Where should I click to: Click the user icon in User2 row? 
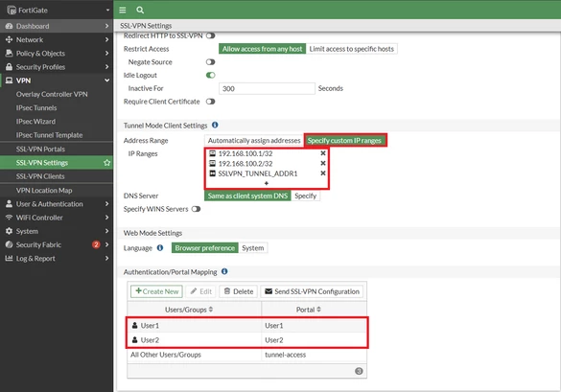pyautogui.click(x=134, y=340)
